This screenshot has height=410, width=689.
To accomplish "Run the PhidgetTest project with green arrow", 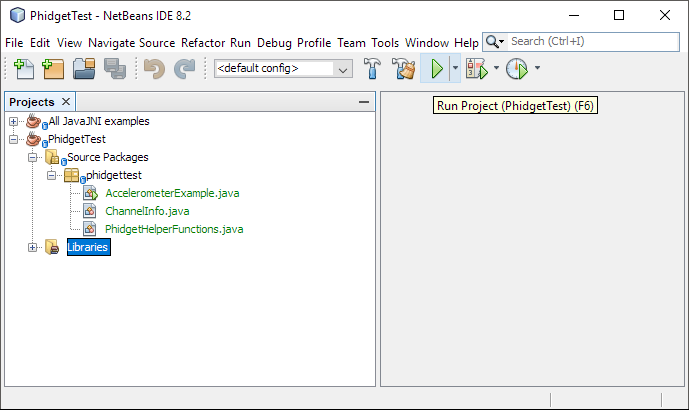I will (436, 69).
